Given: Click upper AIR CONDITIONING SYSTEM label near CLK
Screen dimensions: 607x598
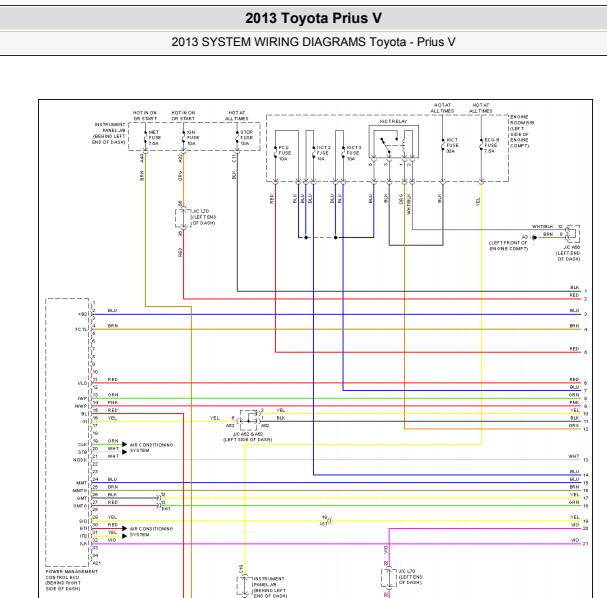Looking at the screenshot, I should click(x=151, y=448).
